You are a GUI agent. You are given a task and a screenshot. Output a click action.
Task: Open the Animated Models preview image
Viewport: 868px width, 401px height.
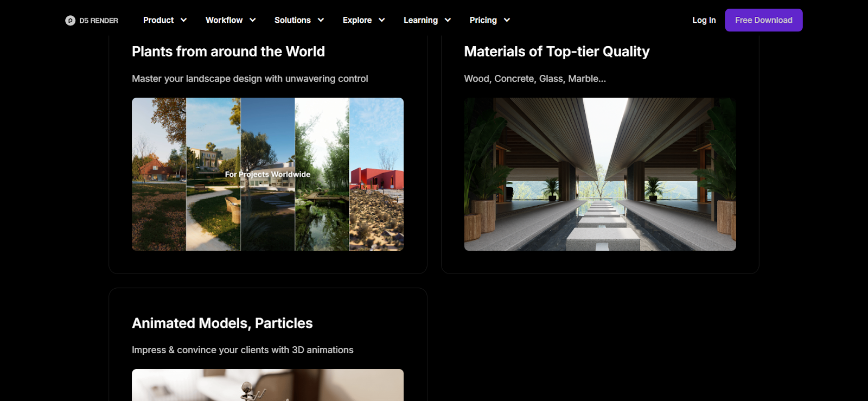[267, 385]
